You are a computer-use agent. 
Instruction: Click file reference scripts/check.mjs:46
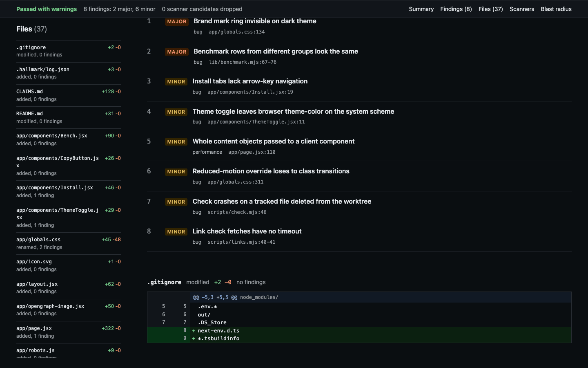[237, 212]
